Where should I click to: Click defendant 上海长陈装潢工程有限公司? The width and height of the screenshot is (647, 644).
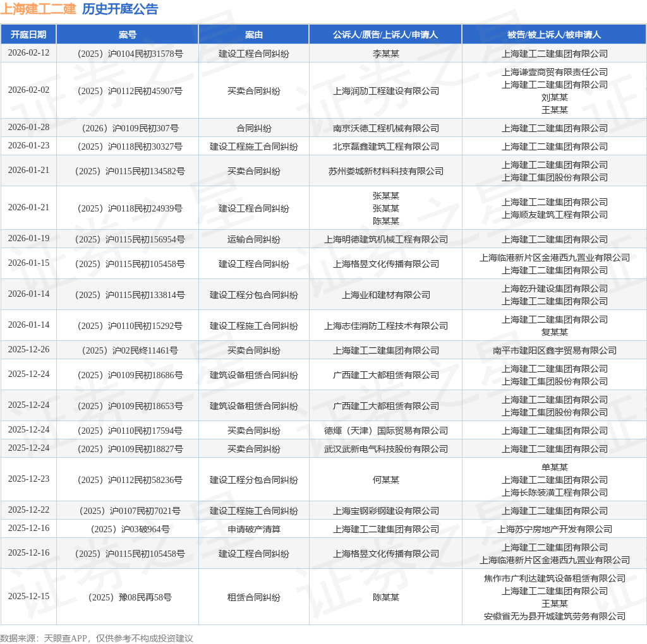pos(555,492)
